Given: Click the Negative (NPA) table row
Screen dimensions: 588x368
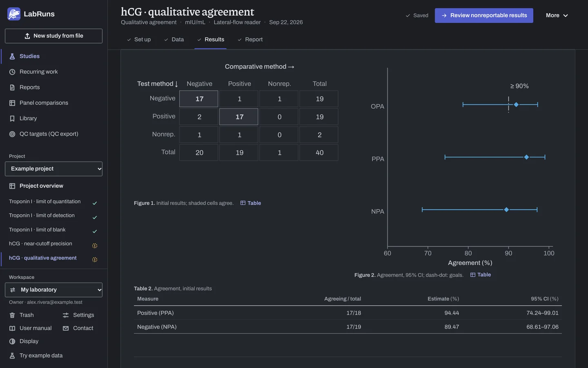Looking at the screenshot, I should point(348,327).
